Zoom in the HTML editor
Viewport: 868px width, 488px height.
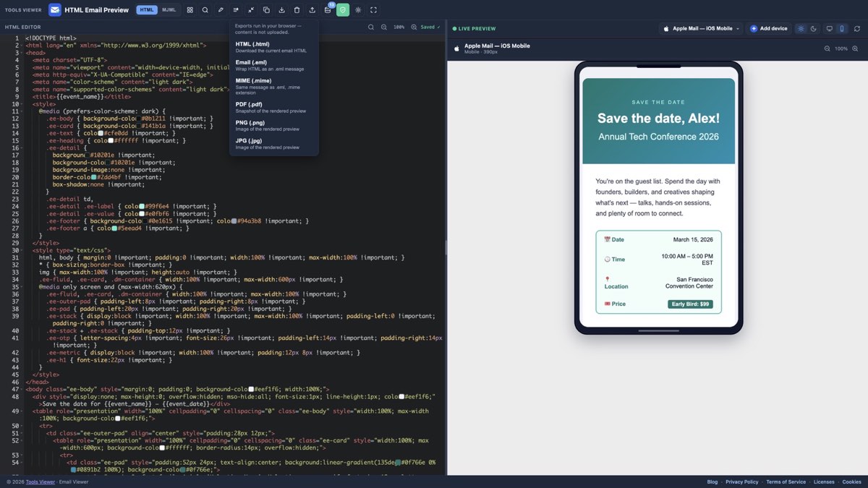point(414,27)
